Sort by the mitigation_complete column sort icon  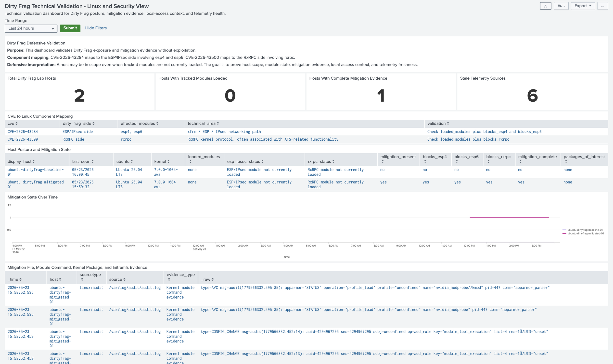tap(520, 161)
